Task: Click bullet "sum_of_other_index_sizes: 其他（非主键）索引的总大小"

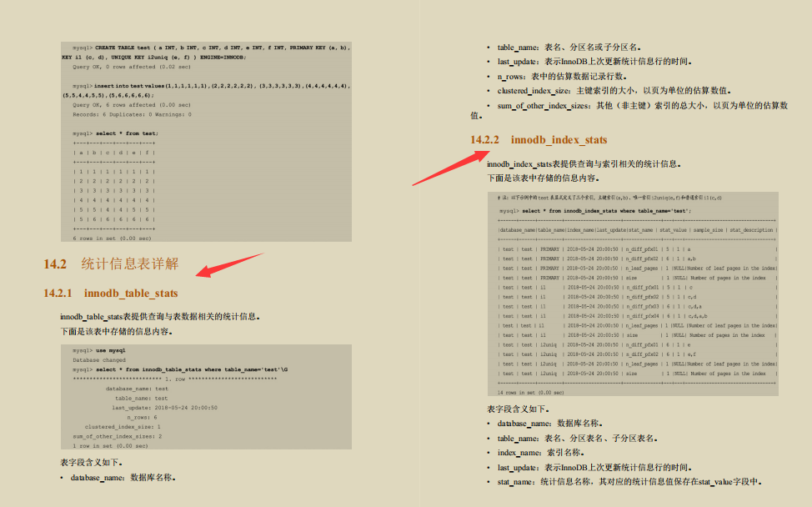Action: pyautogui.click(x=629, y=110)
